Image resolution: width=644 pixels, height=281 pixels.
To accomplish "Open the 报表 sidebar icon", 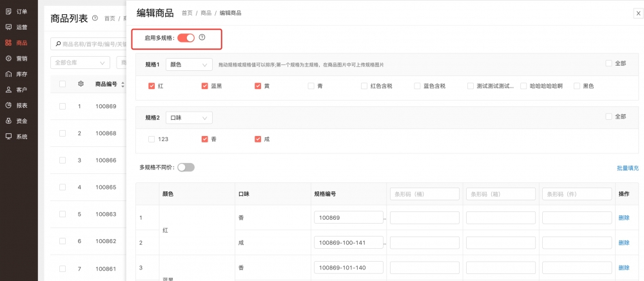I will tap(8, 105).
